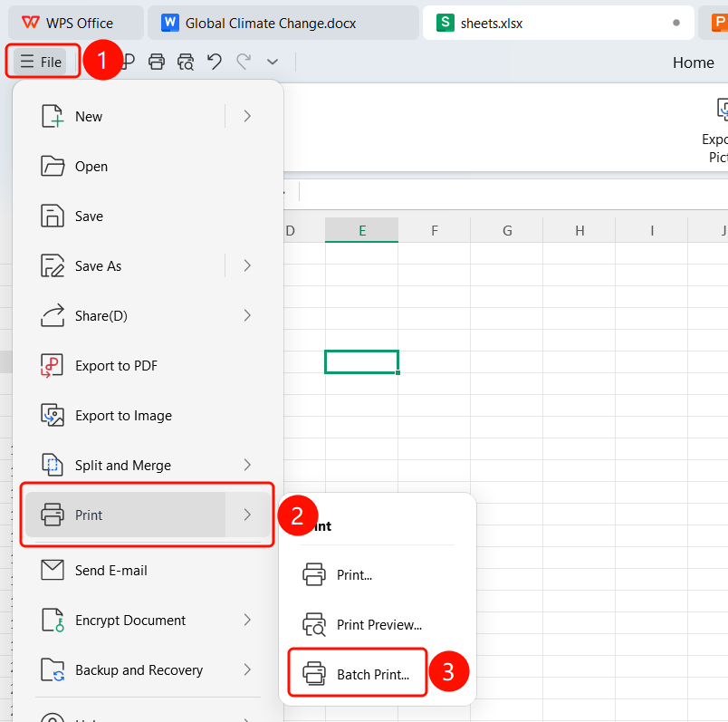Expand the Split and Merge submenu
The image size is (728, 722).
click(247, 465)
